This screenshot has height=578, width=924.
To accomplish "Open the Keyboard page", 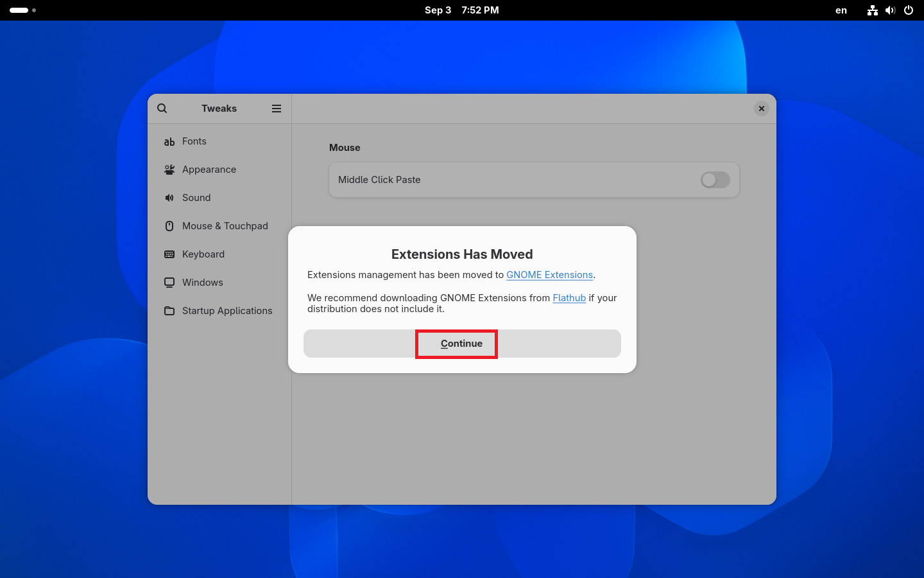I will (219, 254).
